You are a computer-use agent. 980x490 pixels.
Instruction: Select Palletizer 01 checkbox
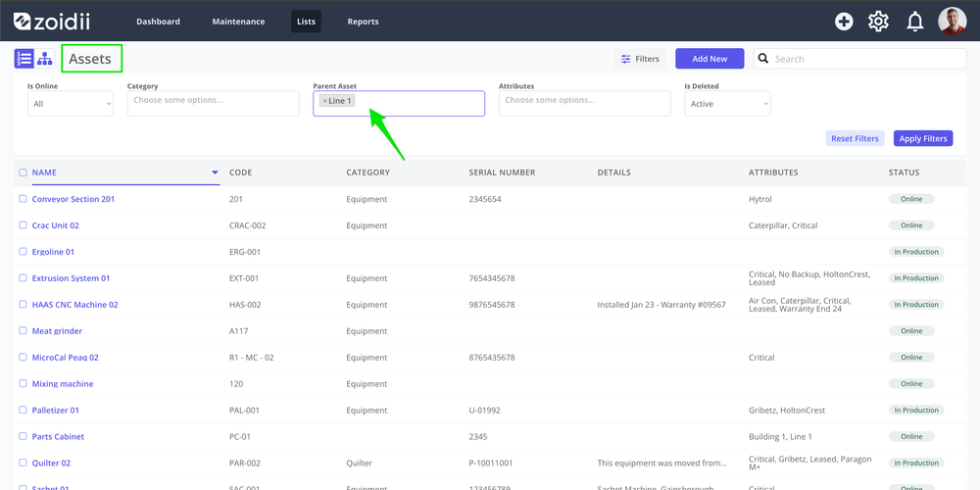point(24,410)
